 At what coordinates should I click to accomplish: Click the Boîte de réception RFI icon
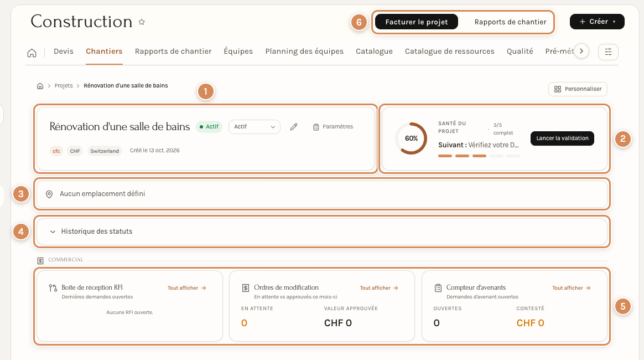(x=53, y=288)
